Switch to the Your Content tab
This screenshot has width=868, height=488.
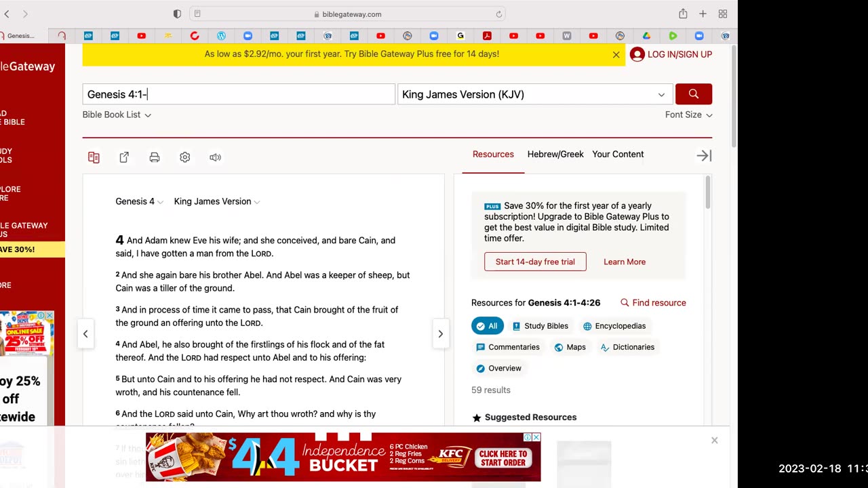click(618, 155)
